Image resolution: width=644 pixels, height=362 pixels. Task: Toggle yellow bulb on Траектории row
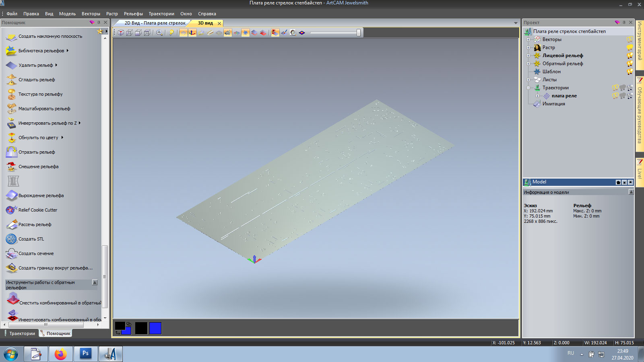[x=615, y=88]
